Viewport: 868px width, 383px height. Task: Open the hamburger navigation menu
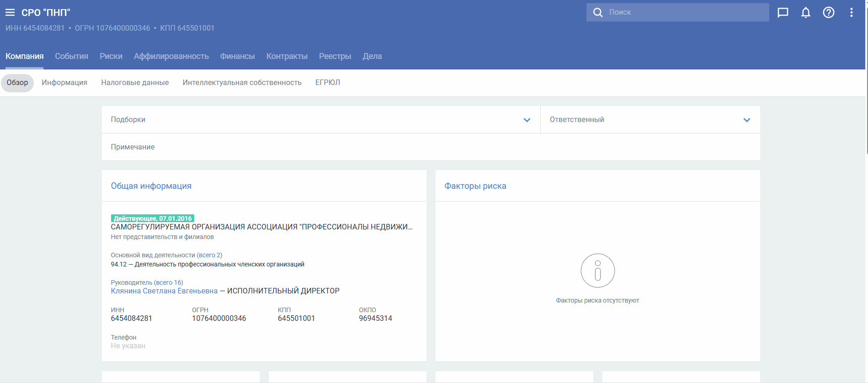[10, 12]
